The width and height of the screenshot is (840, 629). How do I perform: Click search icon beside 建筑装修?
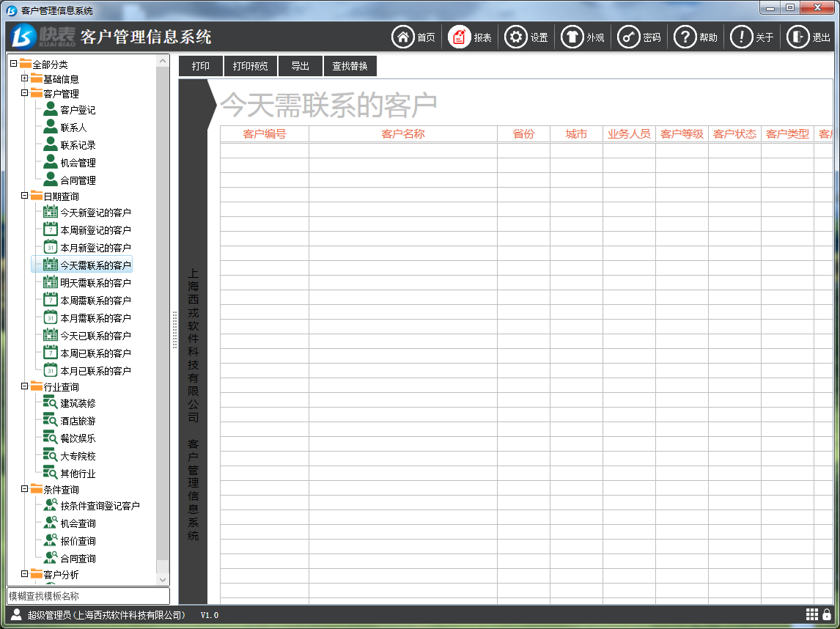coord(51,403)
